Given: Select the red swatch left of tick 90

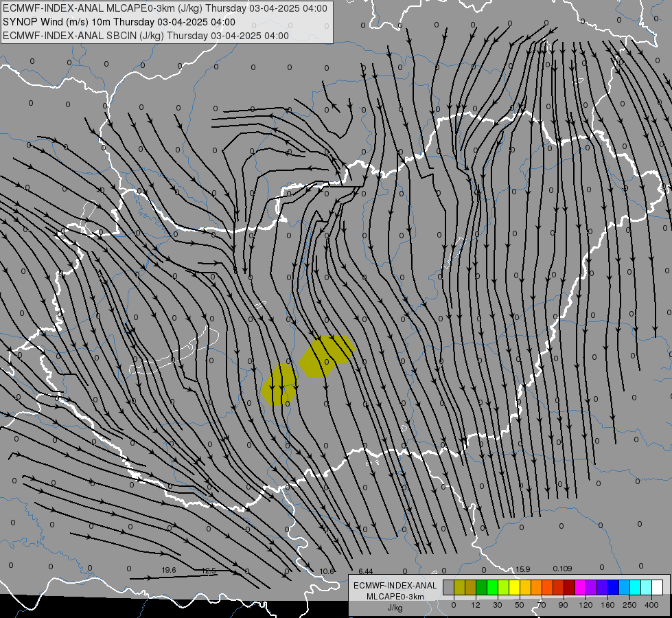Looking at the screenshot, I should (559, 587).
